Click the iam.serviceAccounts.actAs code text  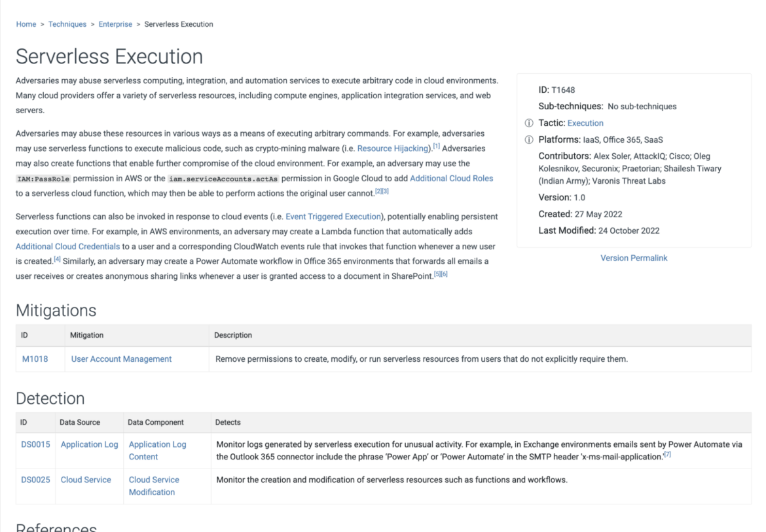(x=223, y=179)
